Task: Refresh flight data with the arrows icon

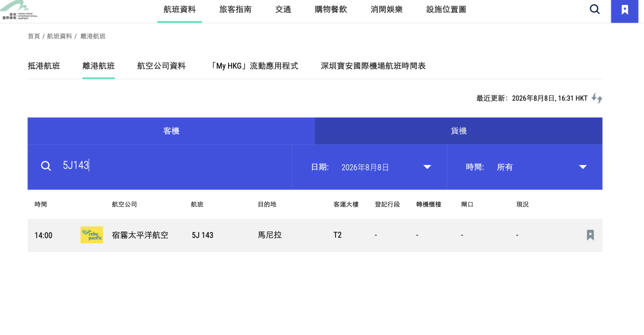Action: [597, 98]
